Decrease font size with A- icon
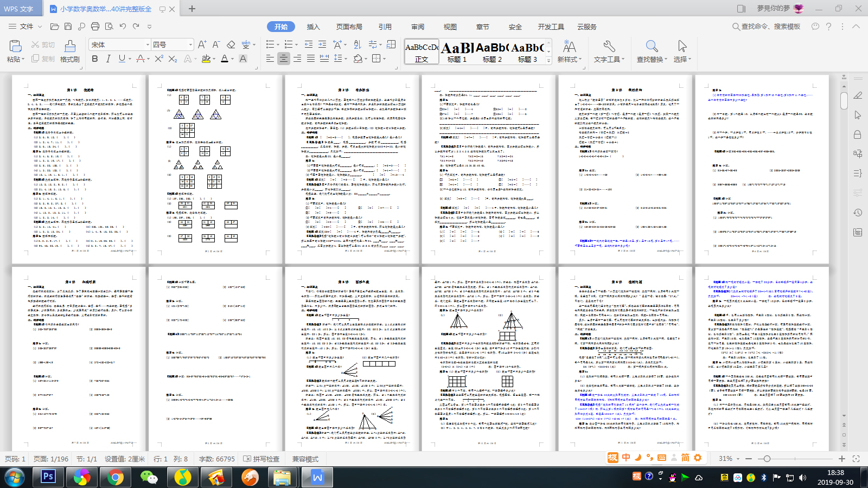 216,44
